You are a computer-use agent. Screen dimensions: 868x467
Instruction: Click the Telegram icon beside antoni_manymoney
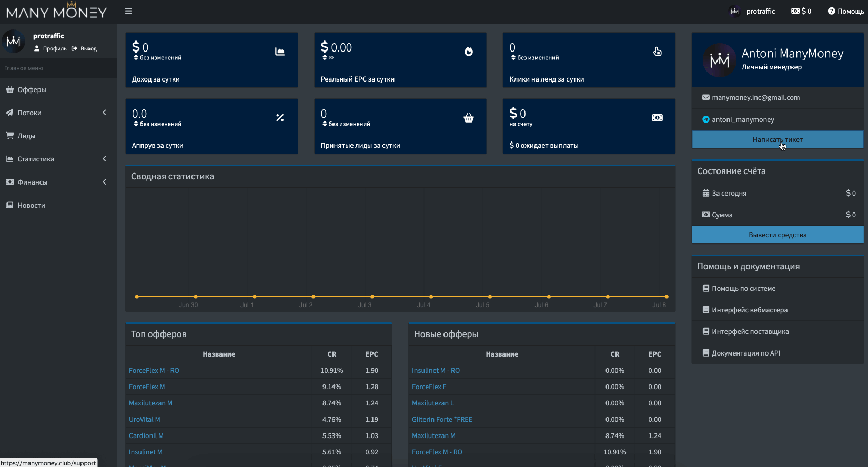706,119
